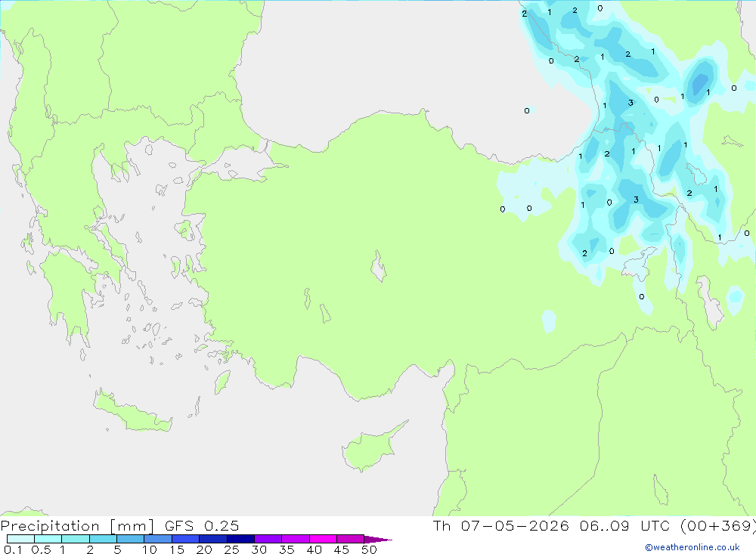Choose the 2–5 mm legend swatch
Image resolution: width=756 pixels, height=554 pixels.
click(x=103, y=539)
